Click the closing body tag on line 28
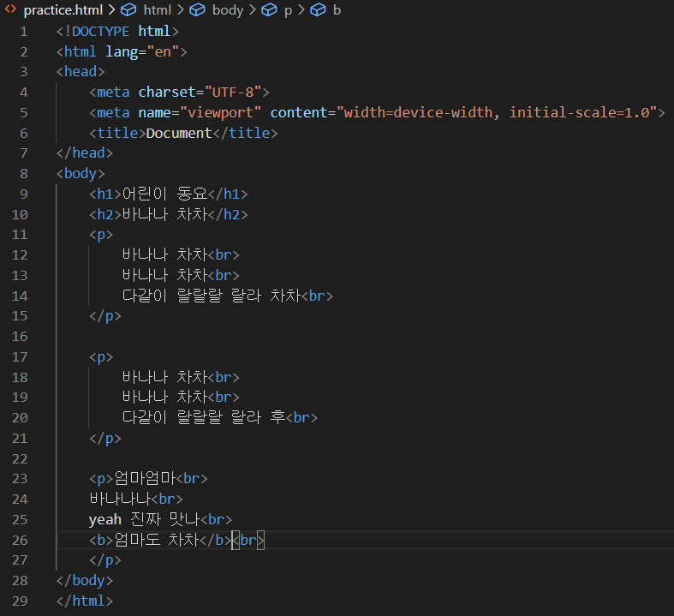The width and height of the screenshot is (674, 616). click(x=85, y=581)
